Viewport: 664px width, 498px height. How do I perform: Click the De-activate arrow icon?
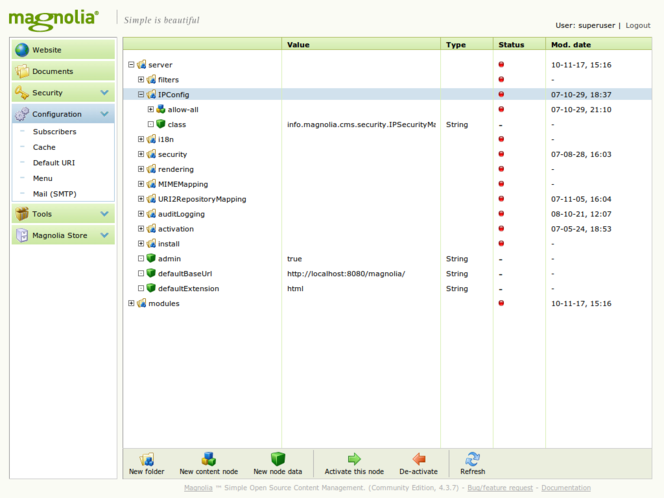(418, 459)
